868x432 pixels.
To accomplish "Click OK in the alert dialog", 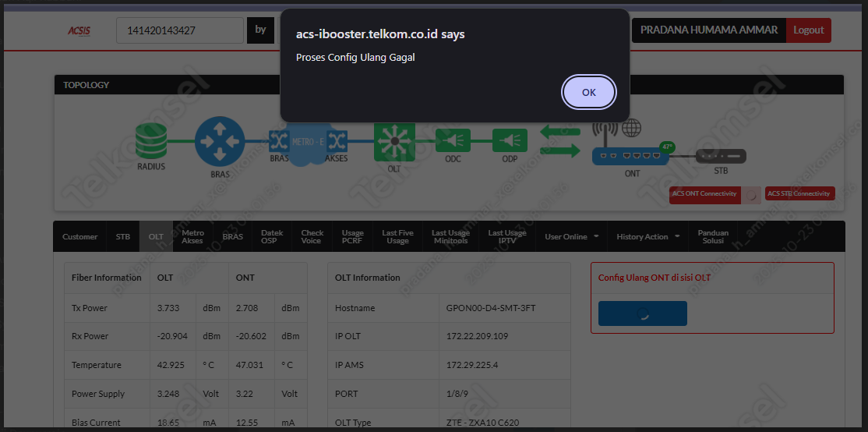I will pyautogui.click(x=588, y=92).
